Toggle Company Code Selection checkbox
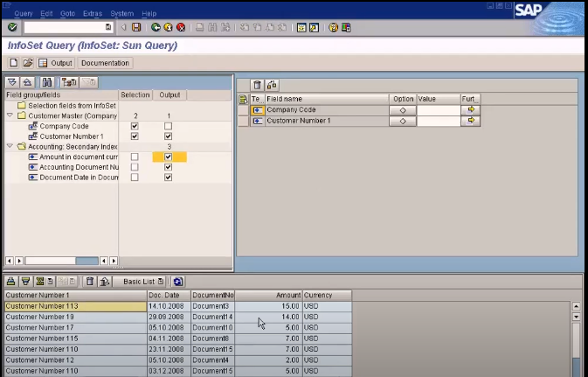Screen dimensions: 588x377 click(135, 126)
